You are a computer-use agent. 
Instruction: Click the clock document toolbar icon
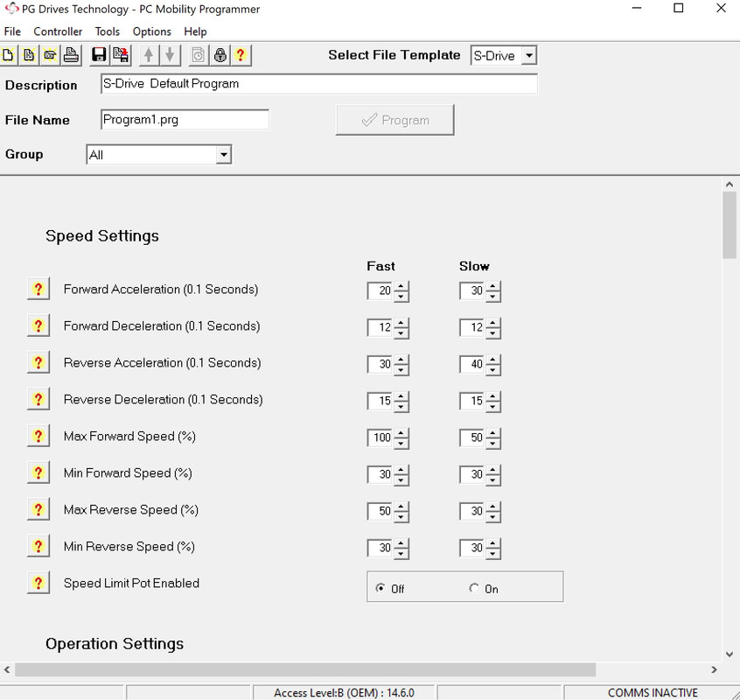199,55
